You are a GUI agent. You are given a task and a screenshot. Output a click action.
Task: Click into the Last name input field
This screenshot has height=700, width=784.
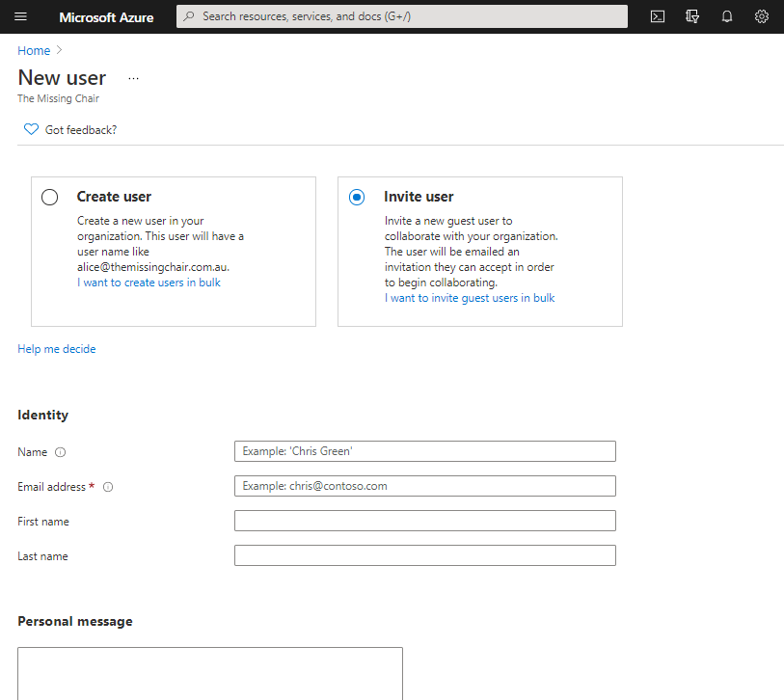[425, 555]
